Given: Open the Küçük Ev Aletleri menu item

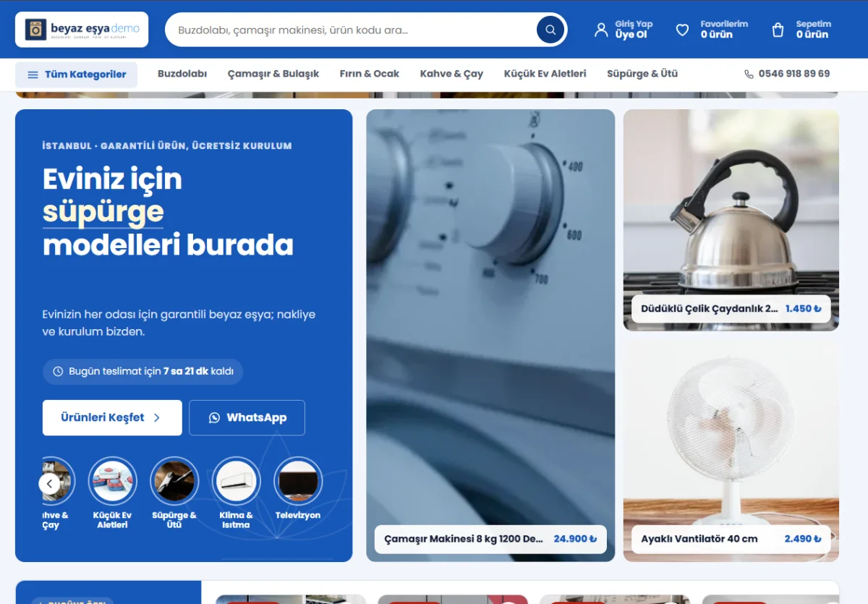Looking at the screenshot, I should [545, 74].
